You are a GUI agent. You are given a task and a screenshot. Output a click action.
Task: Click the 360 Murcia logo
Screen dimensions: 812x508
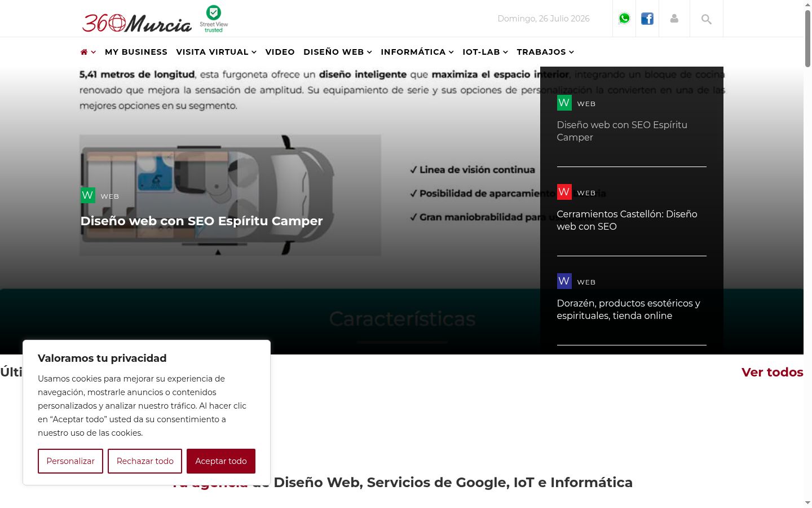137,23
